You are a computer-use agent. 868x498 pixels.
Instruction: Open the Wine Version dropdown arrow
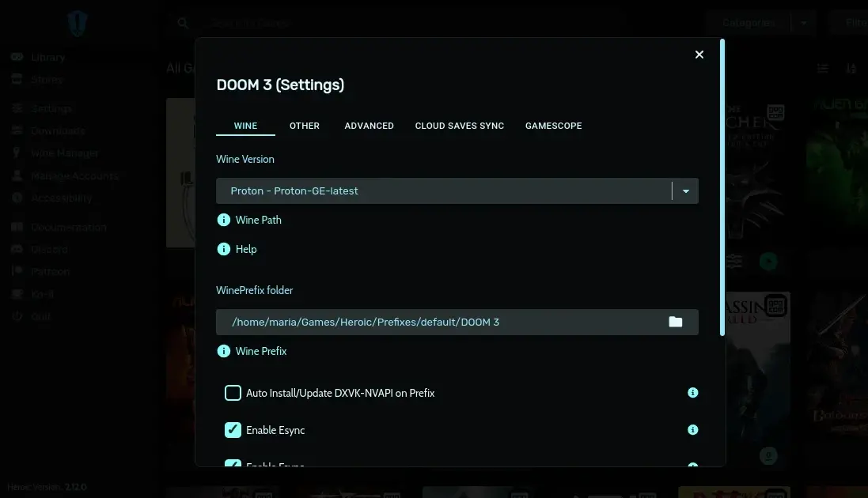686,191
